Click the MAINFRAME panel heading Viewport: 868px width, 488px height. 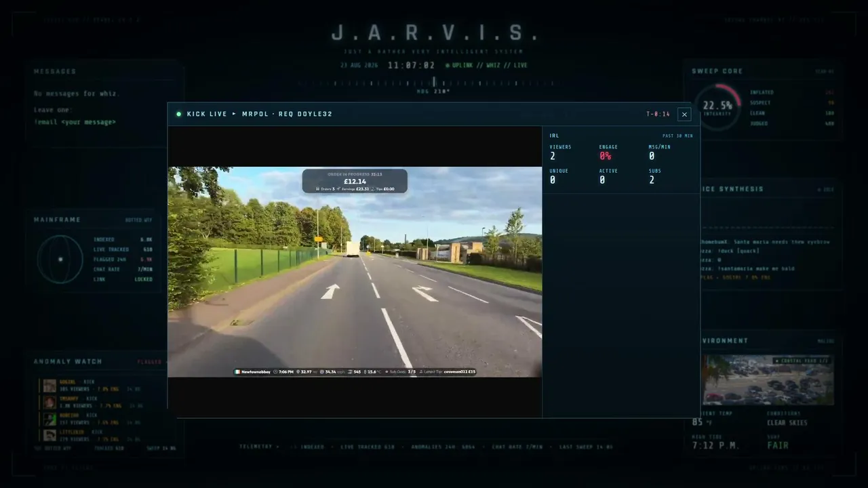point(57,220)
